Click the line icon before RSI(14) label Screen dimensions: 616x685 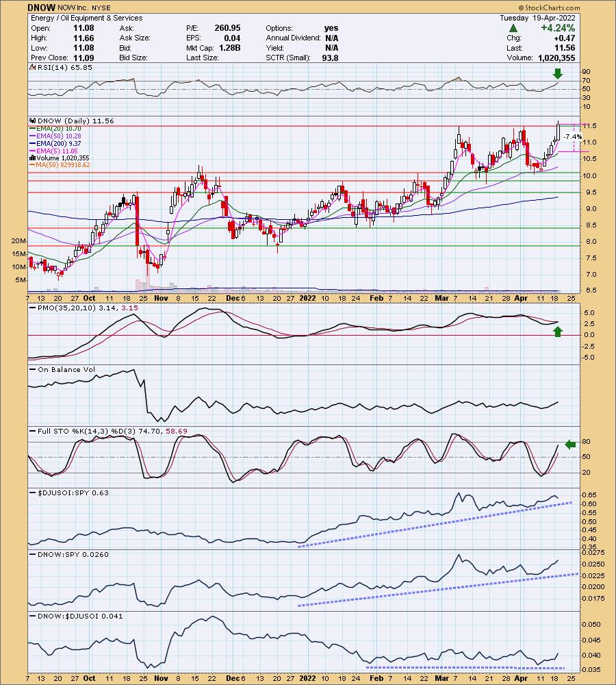tap(32, 68)
